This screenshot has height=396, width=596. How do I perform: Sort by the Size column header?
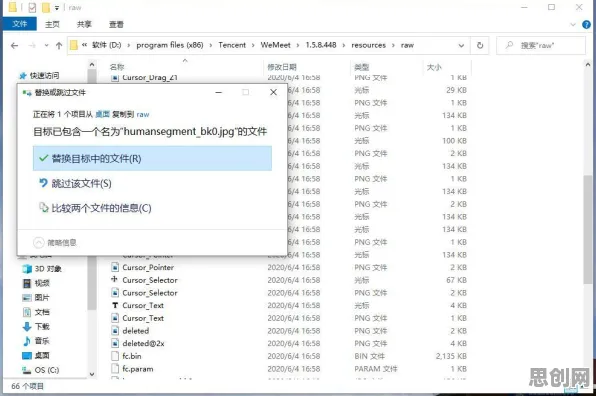[434, 67]
